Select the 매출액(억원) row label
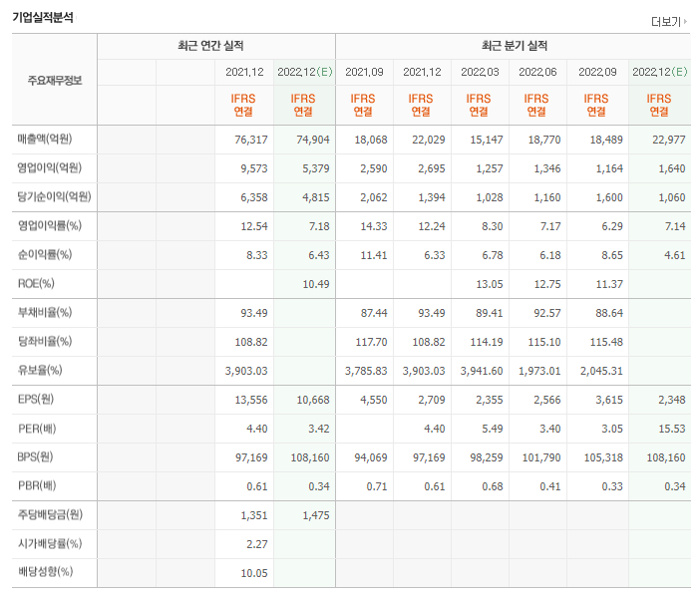The image size is (700, 595). tap(45, 140)
